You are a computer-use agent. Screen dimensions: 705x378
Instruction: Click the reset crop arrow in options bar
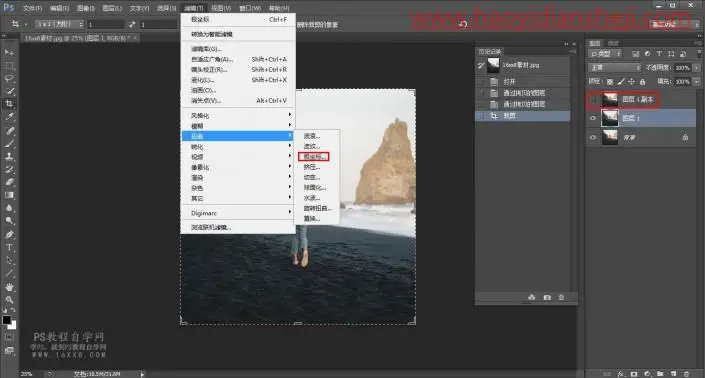click(x=463, y=24)
